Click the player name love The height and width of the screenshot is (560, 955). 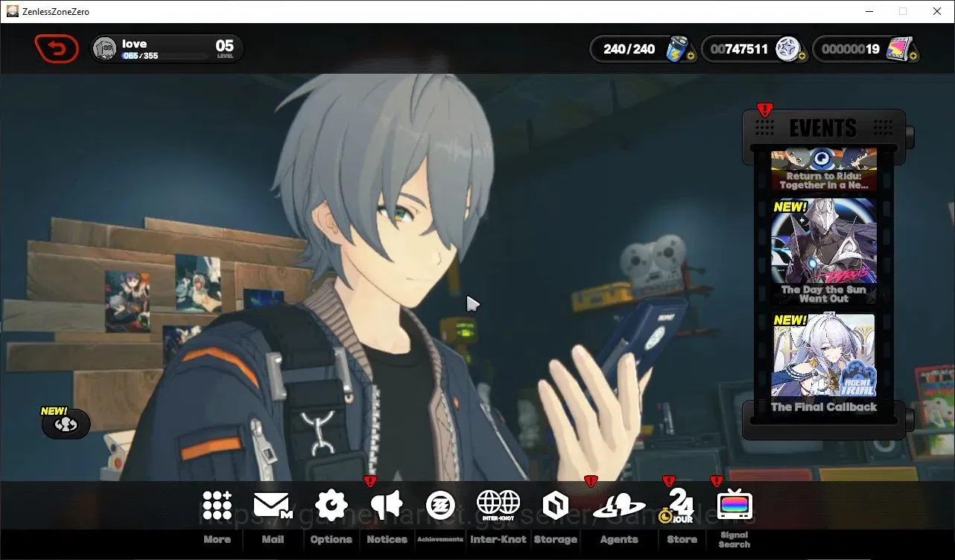tap(134, 44)
